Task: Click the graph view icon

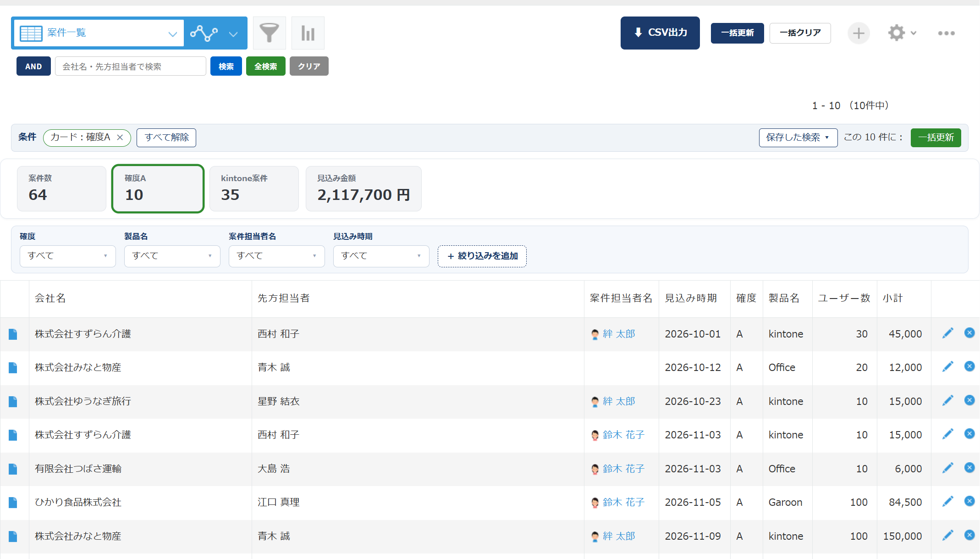Action: click(x=204, y=33)
